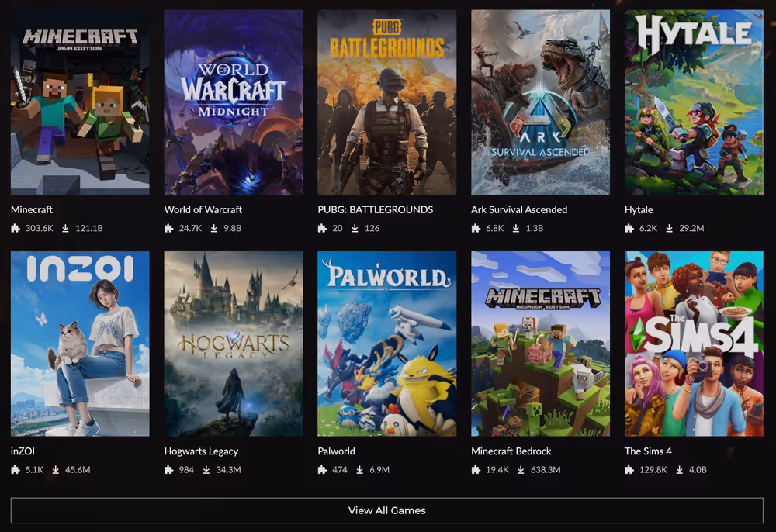Click the download icon next to 126
776x532 pixels.
355,228
